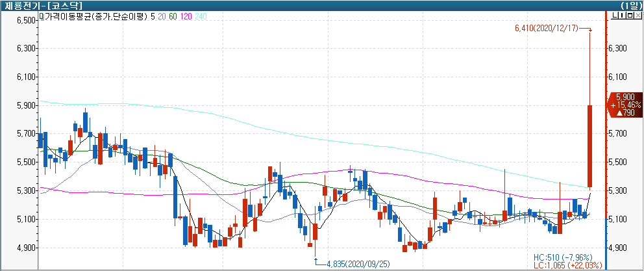The image size is (644, 271).
Task: Click the small green moving average indicator box
Action: pos(42,15)
